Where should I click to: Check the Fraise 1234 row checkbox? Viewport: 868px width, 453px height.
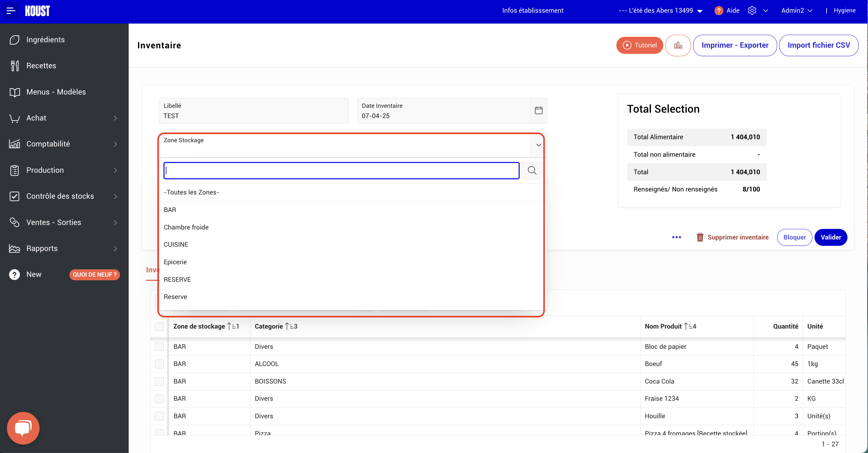pyautogui.click(x=159, y=399)
